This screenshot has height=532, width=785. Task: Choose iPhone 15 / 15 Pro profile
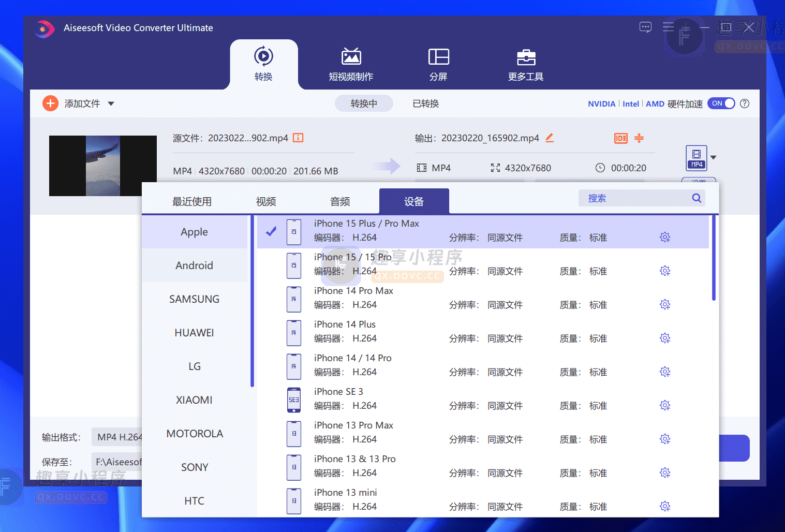483,265
